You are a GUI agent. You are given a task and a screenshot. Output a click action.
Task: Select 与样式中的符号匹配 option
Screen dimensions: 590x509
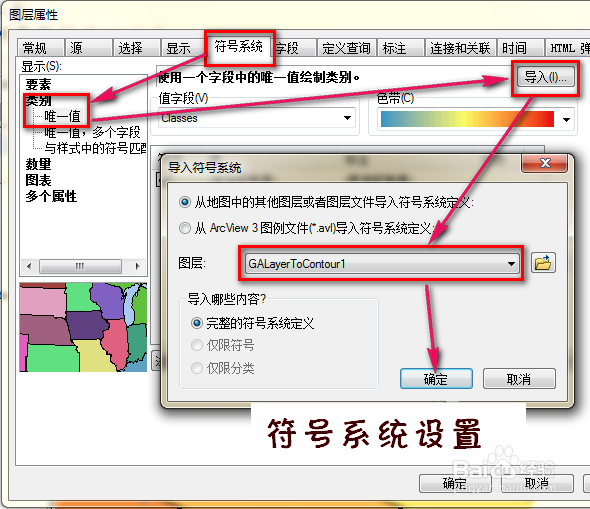point(95,148)
